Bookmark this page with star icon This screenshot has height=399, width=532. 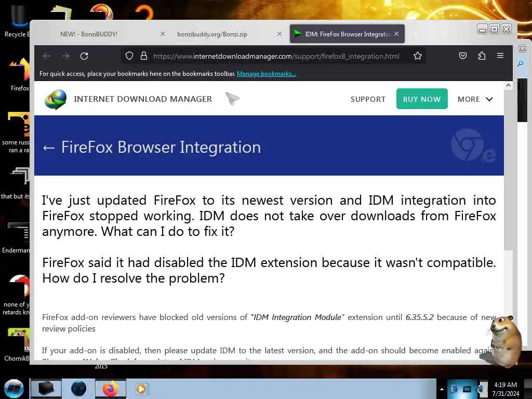[418, 56]
